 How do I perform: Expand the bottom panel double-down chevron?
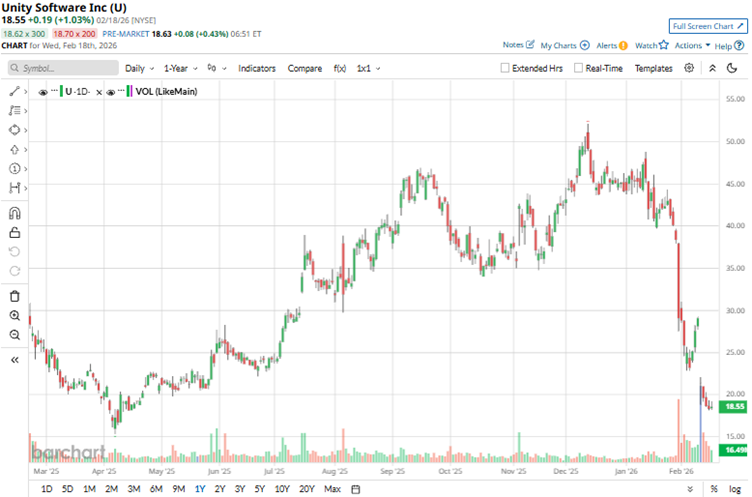[690, 489]
